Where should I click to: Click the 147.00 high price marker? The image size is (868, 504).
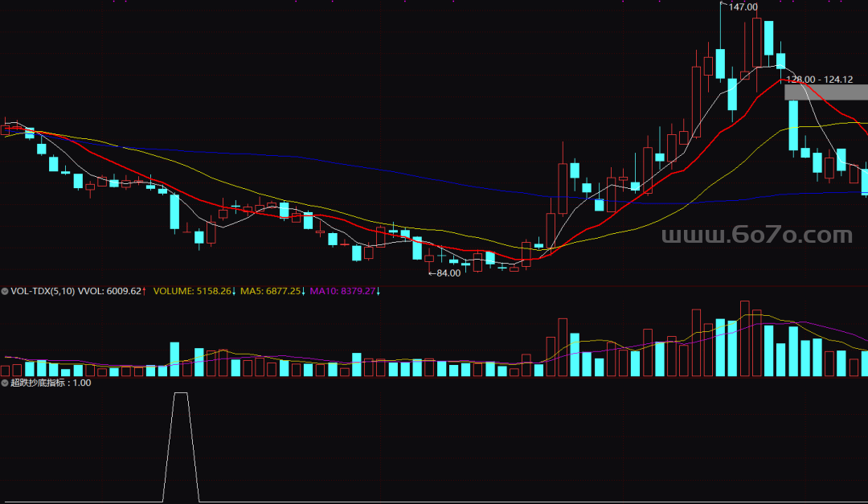coord(743,7)
